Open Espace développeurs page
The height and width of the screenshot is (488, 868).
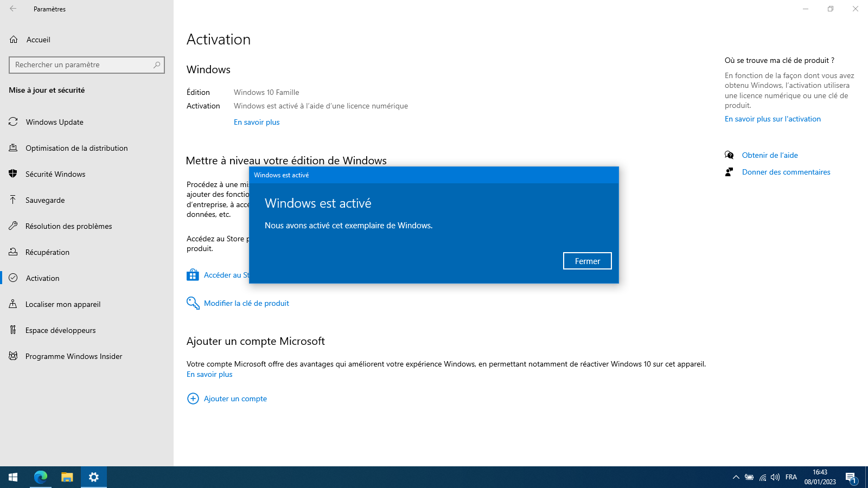[87, 330]
